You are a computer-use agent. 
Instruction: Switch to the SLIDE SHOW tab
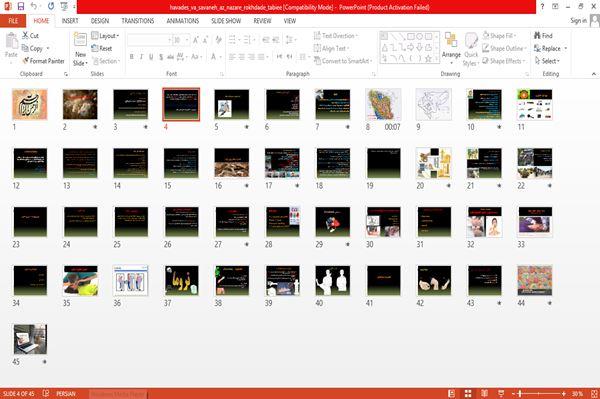coord(226,21)
